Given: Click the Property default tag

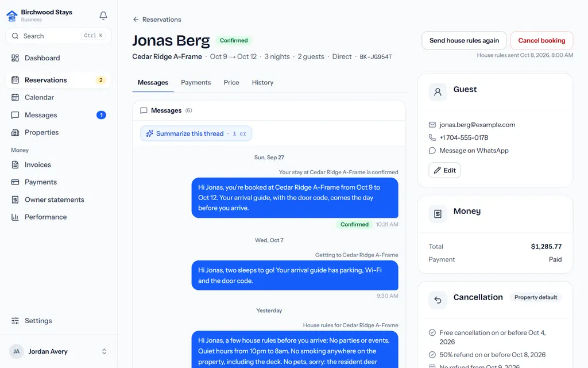Looking at the screenshot, I should pyautogui.click(x=536, y=297).
